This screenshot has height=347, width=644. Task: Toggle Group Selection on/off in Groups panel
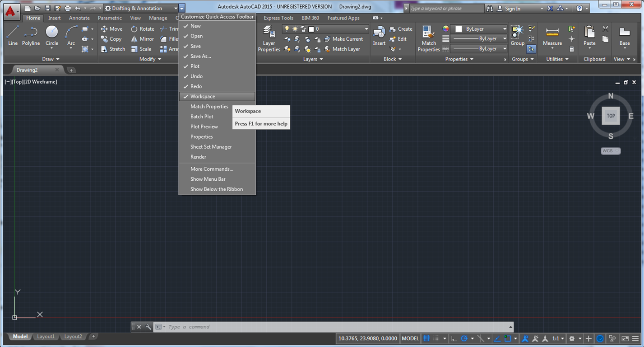(x=531, y=49)
